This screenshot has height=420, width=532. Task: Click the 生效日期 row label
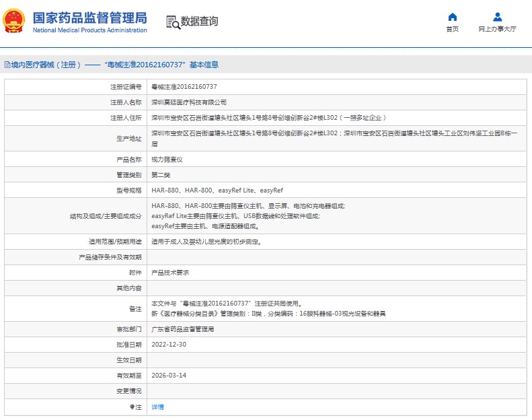tap(129, 360)
